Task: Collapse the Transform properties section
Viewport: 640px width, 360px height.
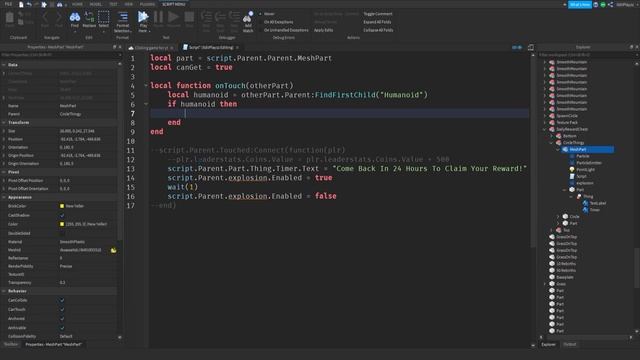Action: coord(4,122)
